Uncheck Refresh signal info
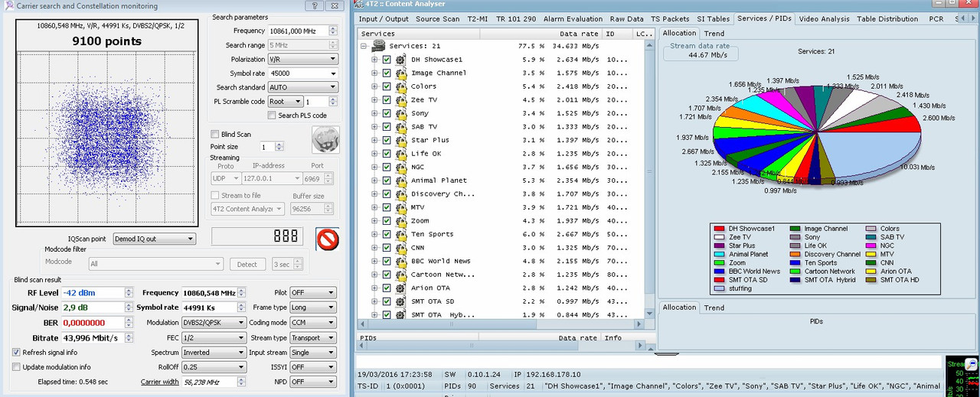 (16, 353)
